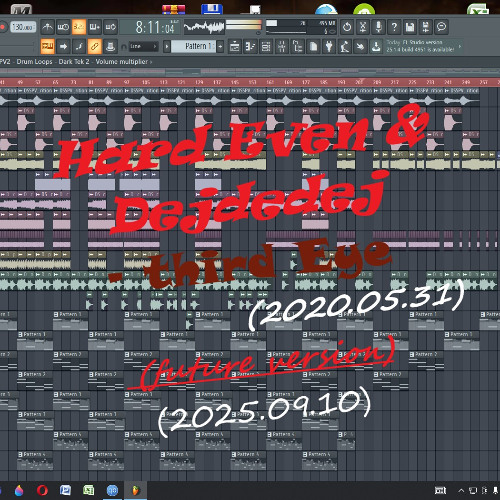Viewport: 500px width, 500px height.
Task: Toggle the orange chain-link multilink button
Action: (x=95, y=46)
